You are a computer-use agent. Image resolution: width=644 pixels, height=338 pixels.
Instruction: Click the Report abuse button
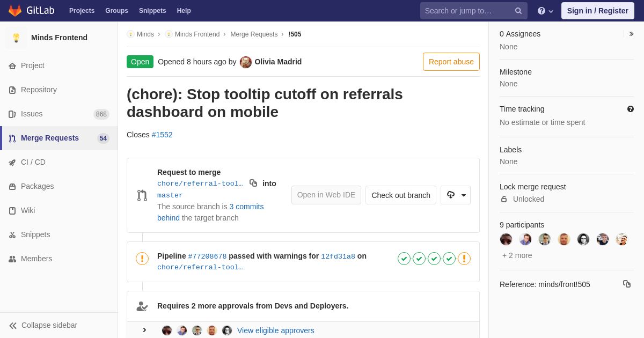pyautogui.click(x=451, y=62)
